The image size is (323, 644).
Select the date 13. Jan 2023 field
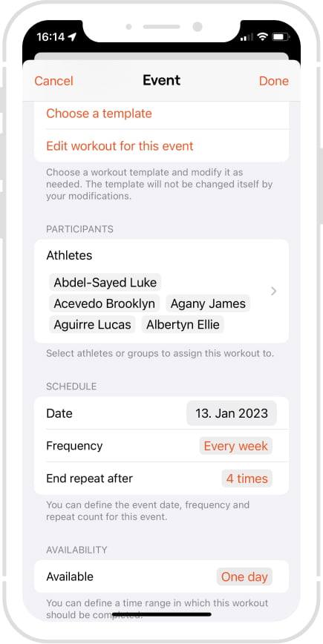tap(232, 413)
